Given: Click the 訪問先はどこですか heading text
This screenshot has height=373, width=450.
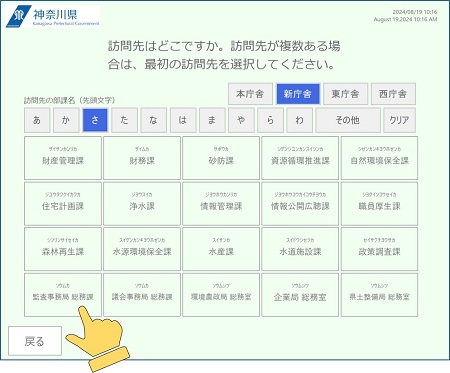Looking at the screenshot, I should click(x=224, y=55).
